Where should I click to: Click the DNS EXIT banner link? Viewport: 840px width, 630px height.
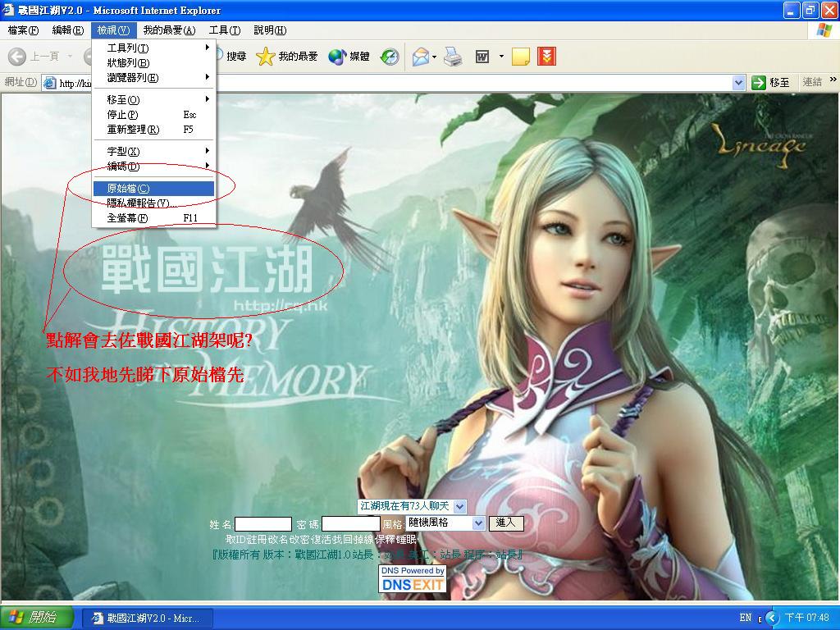pyautogui.click(x=413, y=579)
